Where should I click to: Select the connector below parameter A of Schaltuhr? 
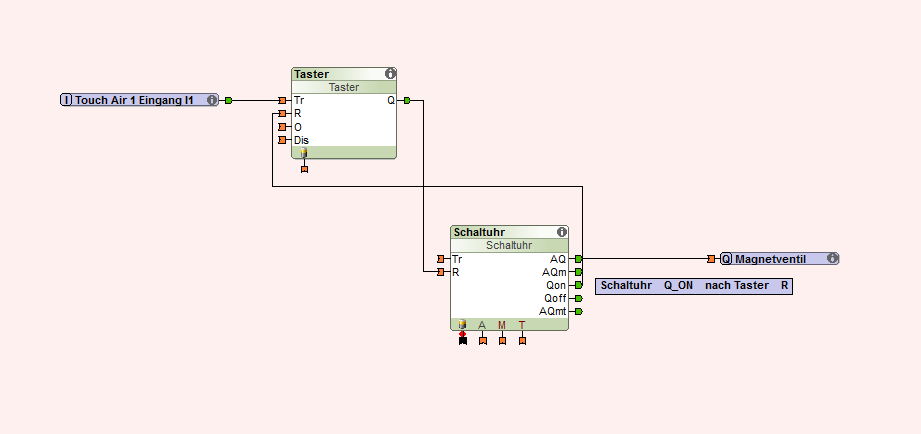tap(483, 341)
